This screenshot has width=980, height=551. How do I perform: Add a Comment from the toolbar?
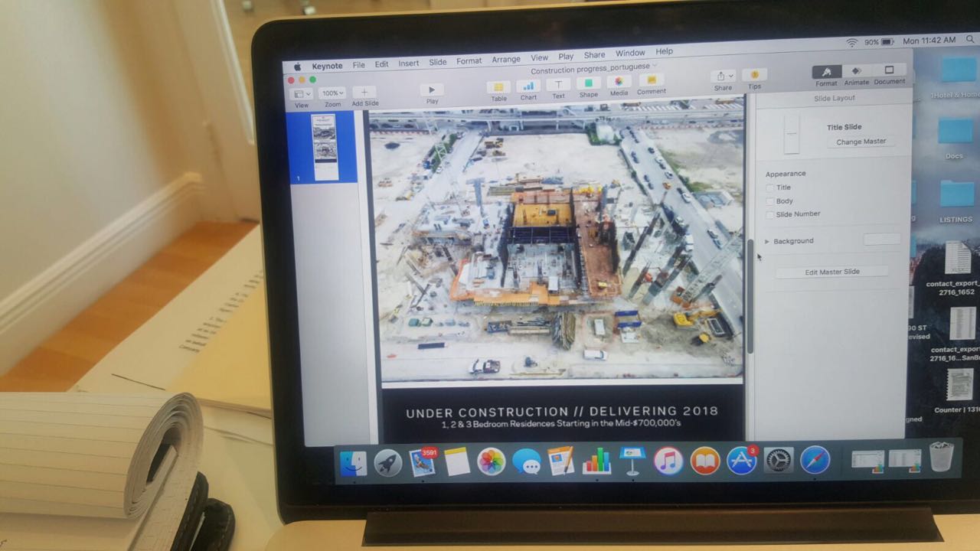(x=651, y=80)
